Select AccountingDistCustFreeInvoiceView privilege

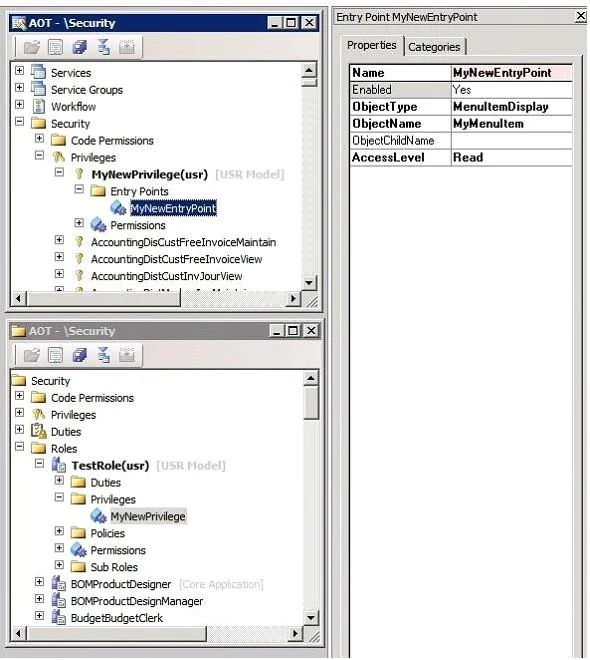[x=176, y=259]
